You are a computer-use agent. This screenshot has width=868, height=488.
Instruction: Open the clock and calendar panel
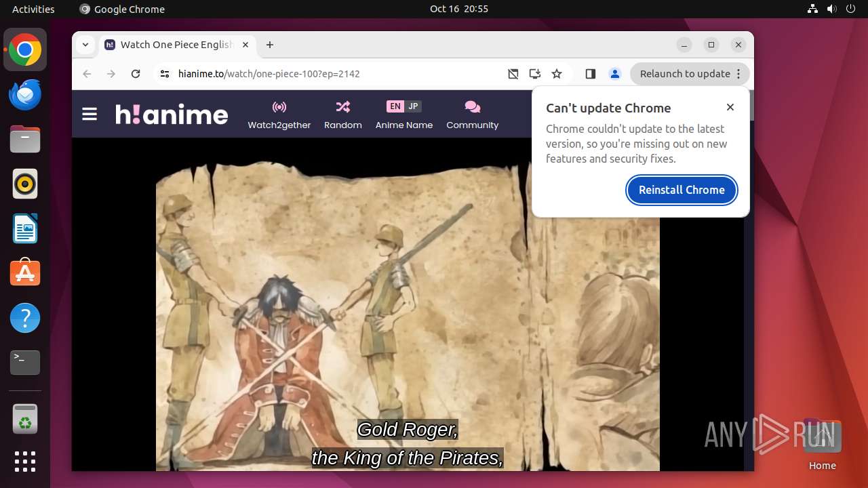[x=459, y=9]
